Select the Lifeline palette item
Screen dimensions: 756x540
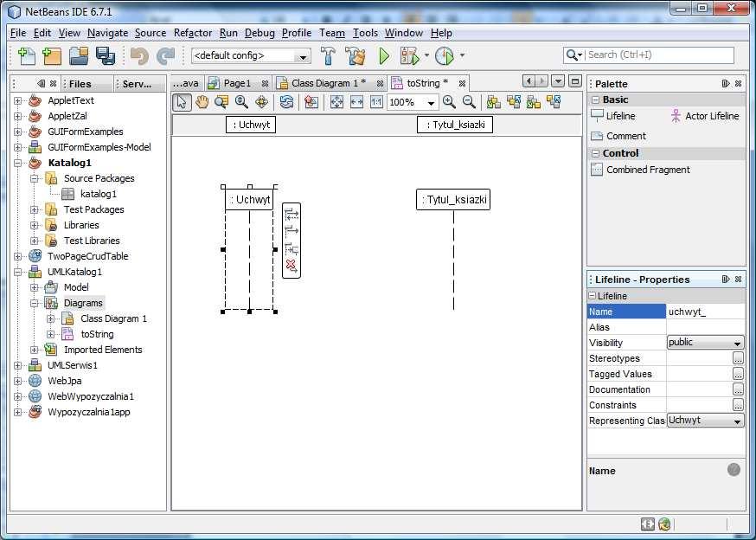point(613,116)
